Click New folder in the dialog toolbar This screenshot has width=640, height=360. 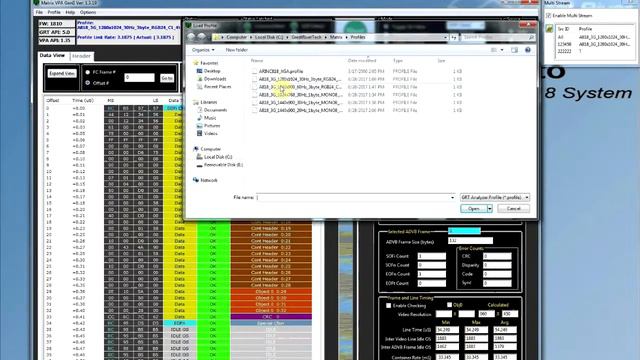pos(236,50)
